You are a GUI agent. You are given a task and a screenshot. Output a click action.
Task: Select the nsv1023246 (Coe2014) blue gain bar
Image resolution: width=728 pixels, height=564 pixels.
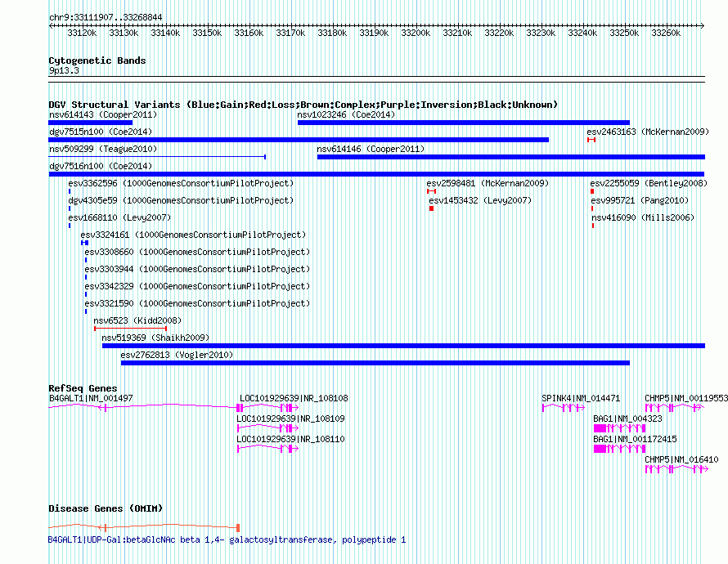point(463,123)
